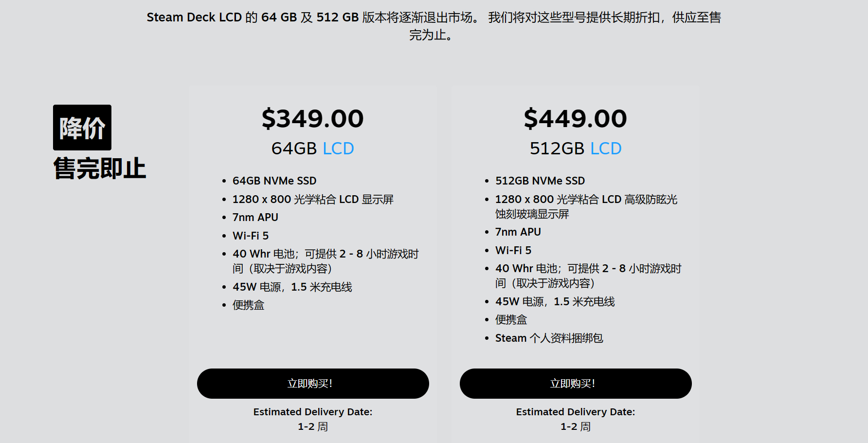Click the 64GB LCD model title
868x443 pixels.
coord(313,148)
